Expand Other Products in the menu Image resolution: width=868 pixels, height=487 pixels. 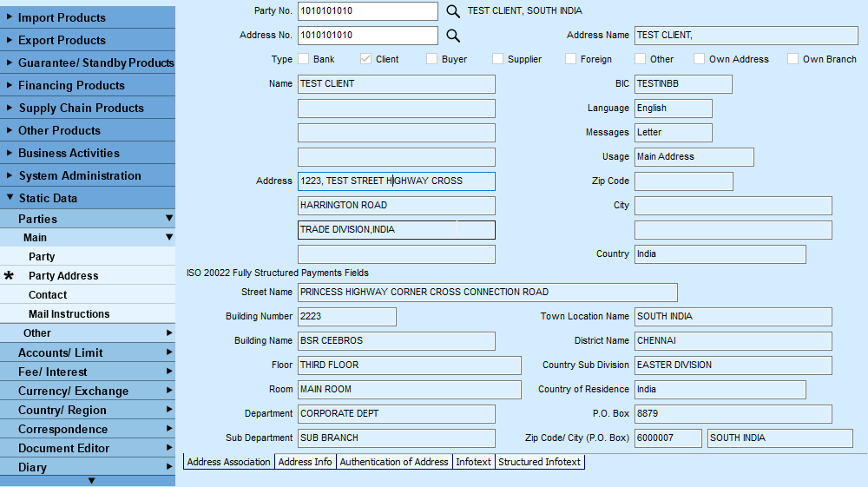point(88,130)
